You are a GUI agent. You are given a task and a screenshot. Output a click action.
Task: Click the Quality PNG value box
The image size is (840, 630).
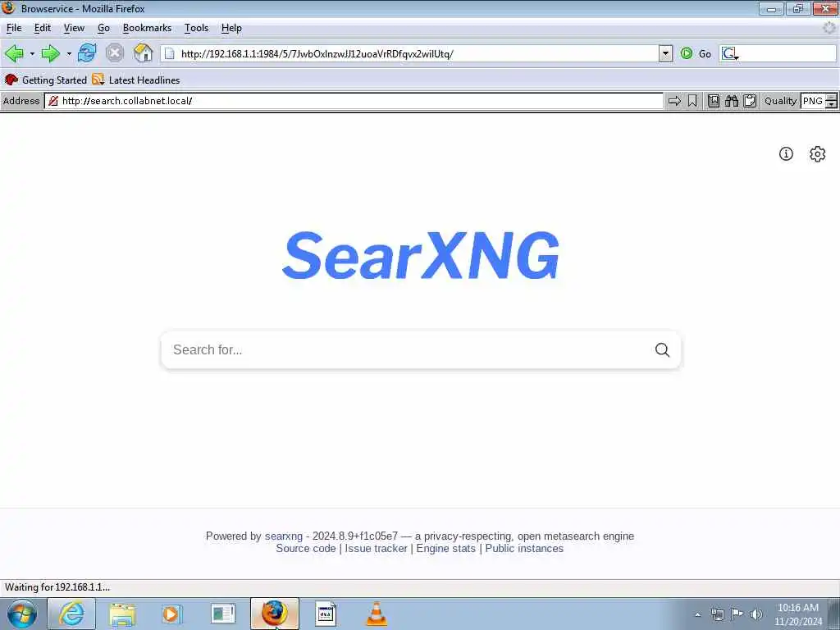(x=813, y=101)
